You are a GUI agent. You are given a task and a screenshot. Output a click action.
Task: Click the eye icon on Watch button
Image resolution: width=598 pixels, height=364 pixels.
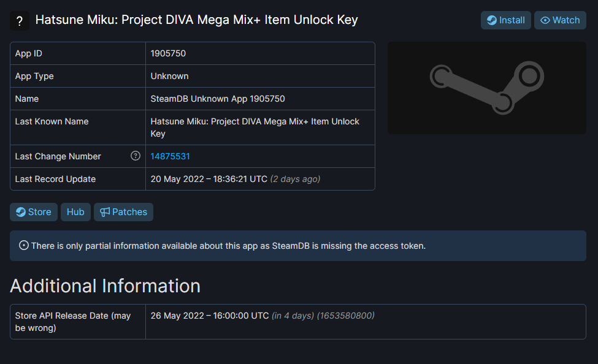click(545, 20)
